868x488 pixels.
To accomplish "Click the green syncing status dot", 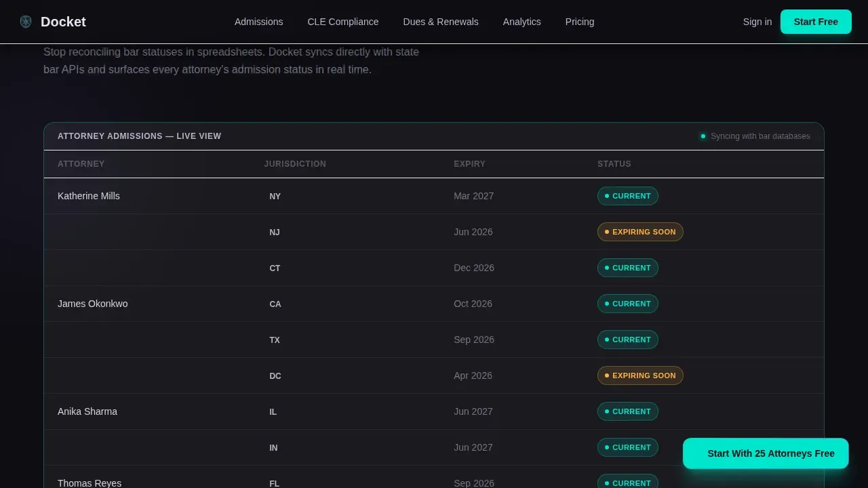I will pyautogui.click(x=703, y=136).
